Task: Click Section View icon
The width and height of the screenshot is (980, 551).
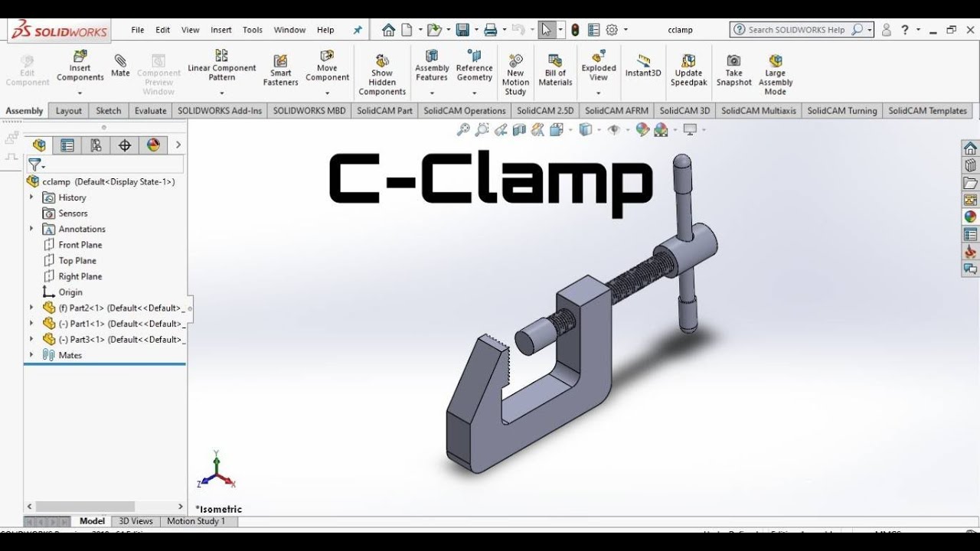Action: point(519,130)
